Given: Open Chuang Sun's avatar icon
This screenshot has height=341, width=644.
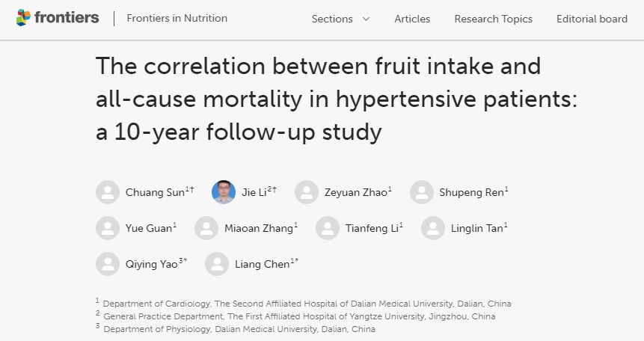Looking at the screenshot, I should click(x=108, y=192).
